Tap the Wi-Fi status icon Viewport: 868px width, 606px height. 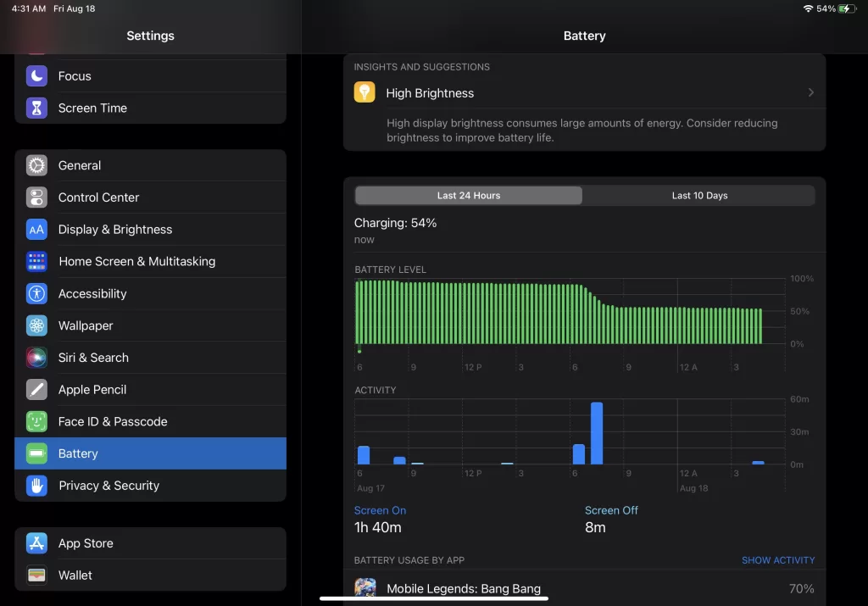[x=808, y=8]
